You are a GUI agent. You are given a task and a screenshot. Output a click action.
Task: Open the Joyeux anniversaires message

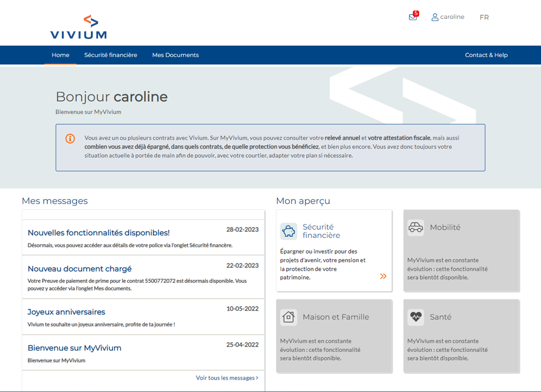coord(66,312)
